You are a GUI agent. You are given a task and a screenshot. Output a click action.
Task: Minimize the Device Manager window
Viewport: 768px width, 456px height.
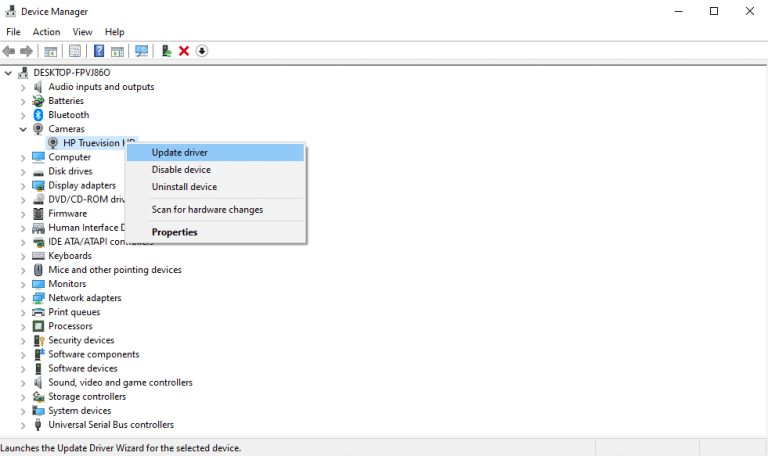tap(678, 11)
